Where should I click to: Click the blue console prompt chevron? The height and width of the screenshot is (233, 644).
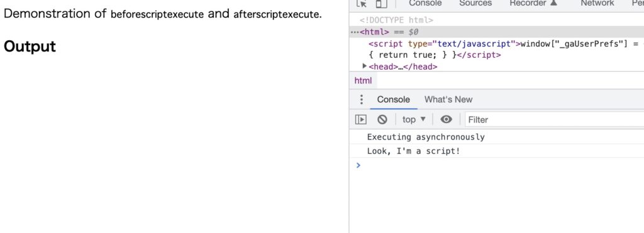pos(358,165)
